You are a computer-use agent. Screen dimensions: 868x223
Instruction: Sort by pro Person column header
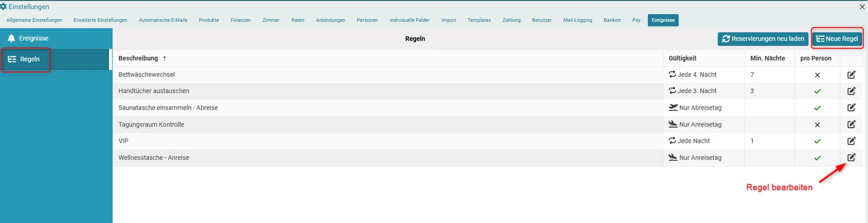point(816,58)
